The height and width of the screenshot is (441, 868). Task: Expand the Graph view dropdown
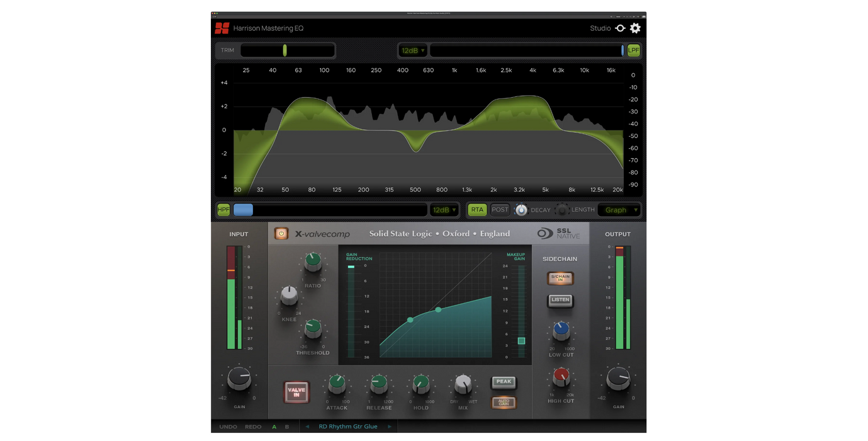620,210
